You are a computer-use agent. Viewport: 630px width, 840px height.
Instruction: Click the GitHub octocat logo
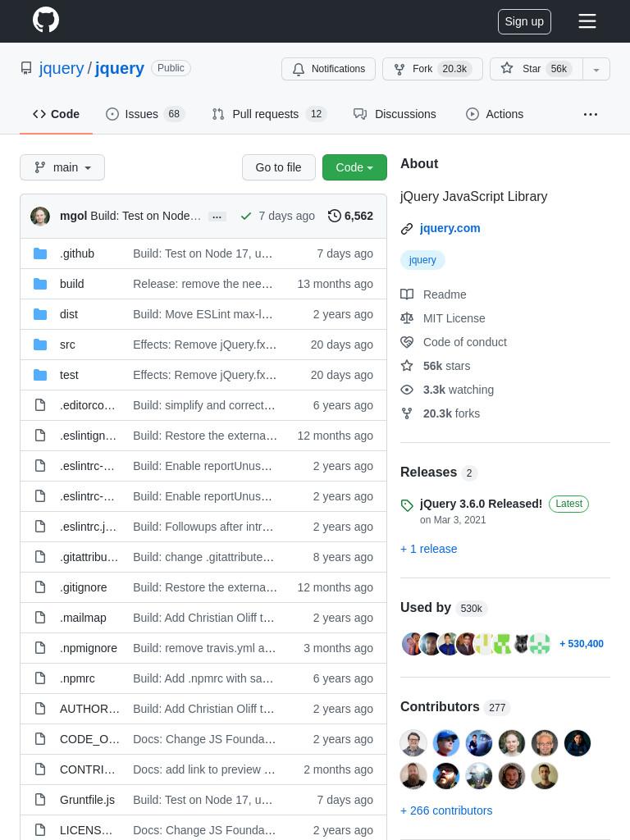(46, 20)
